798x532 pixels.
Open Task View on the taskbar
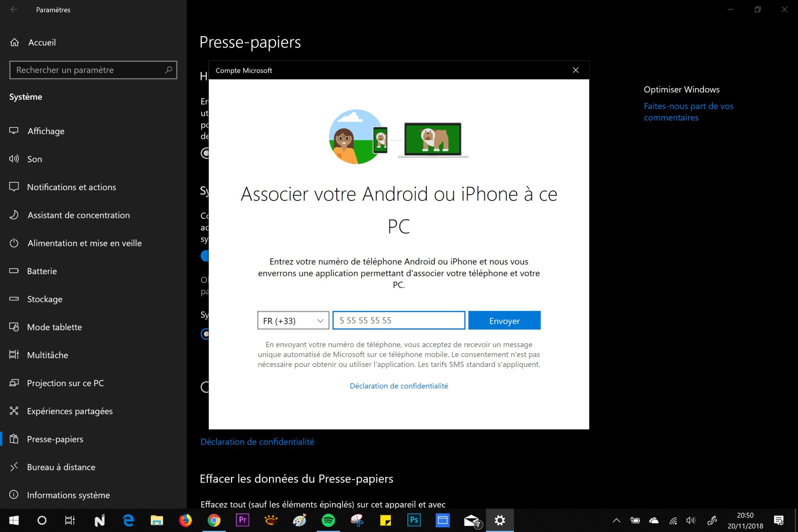(x=70, y=520)
